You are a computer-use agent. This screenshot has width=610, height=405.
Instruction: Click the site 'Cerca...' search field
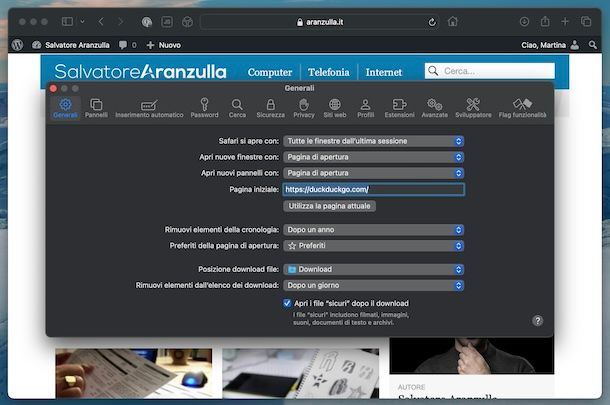[490, 71]
